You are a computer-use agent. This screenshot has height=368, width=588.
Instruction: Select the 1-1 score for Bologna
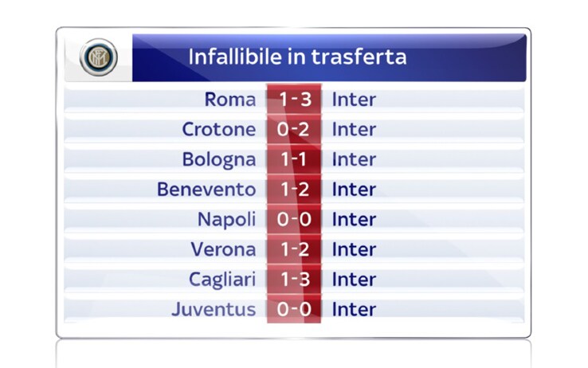(294, 159)
